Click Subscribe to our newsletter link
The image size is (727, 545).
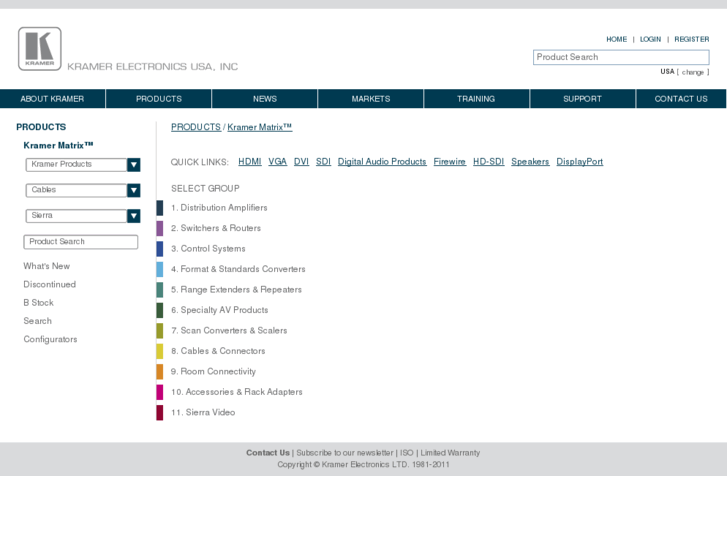[344, 453]
